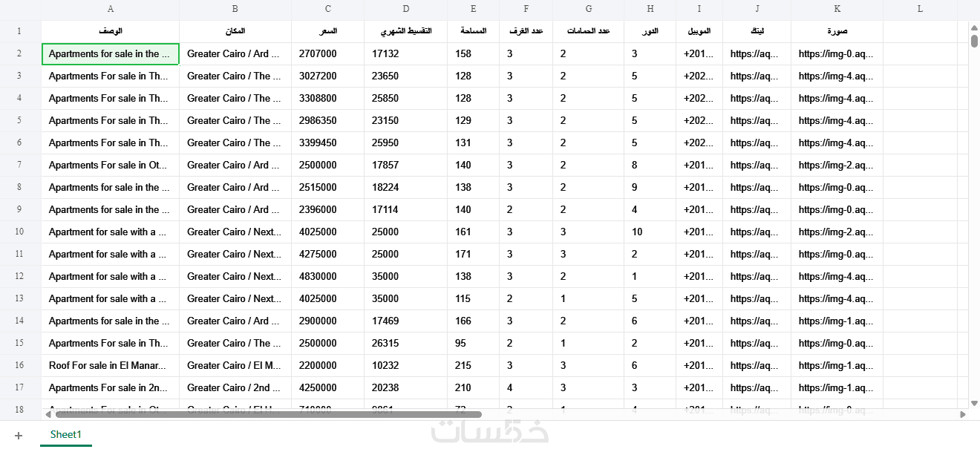
Task: Select column K header
Action: click(x=837, y=9)
